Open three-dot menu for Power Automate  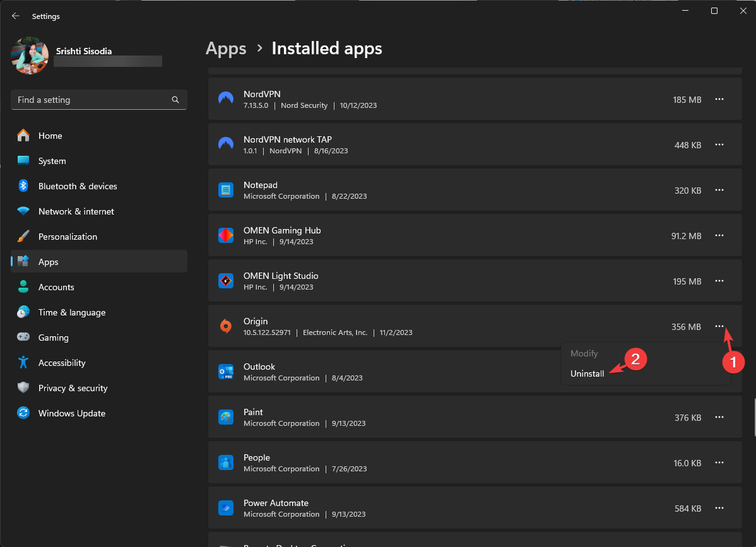coord(719,508)
